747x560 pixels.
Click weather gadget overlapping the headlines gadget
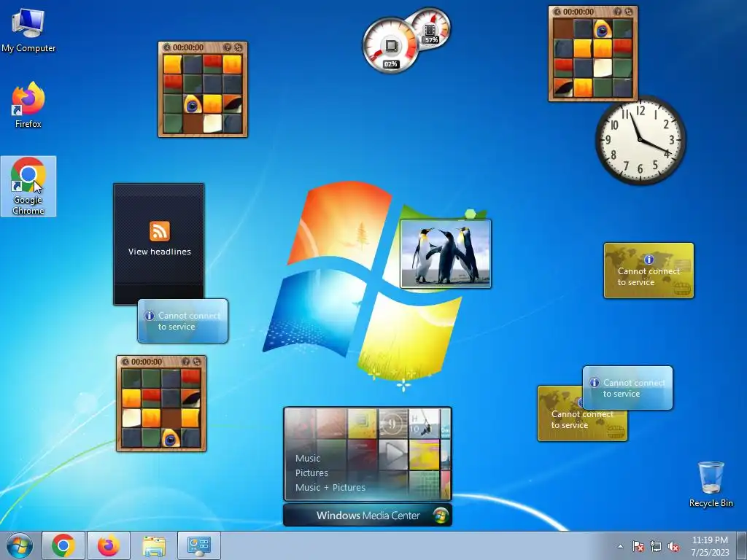tap(183, 321)
